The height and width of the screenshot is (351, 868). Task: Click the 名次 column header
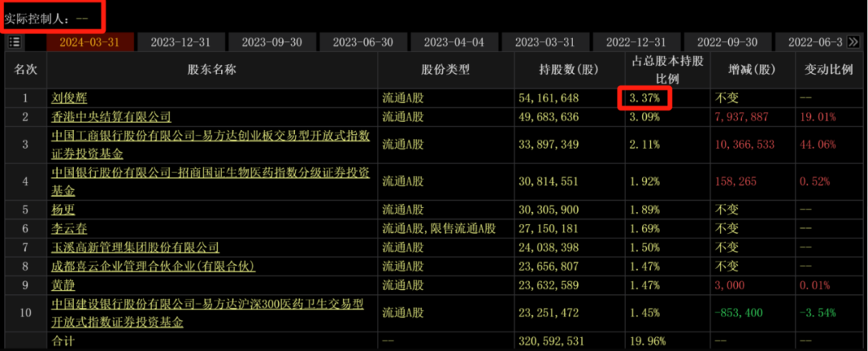click(26, 70)
